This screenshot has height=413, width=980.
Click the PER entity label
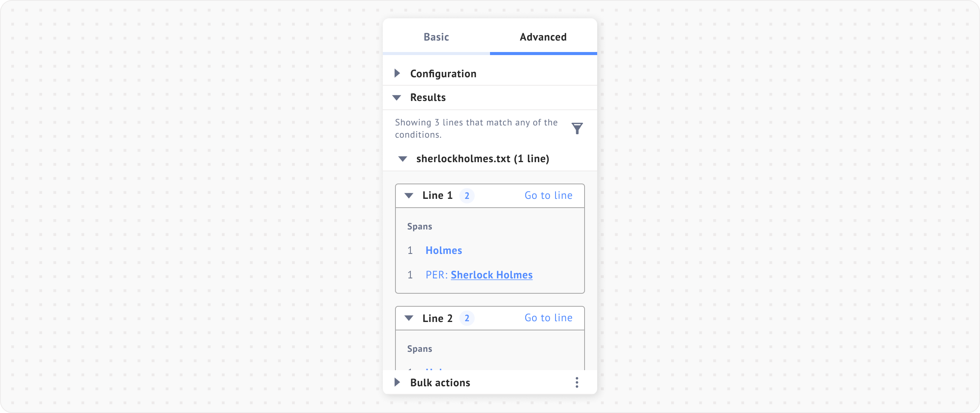point(436,275)
